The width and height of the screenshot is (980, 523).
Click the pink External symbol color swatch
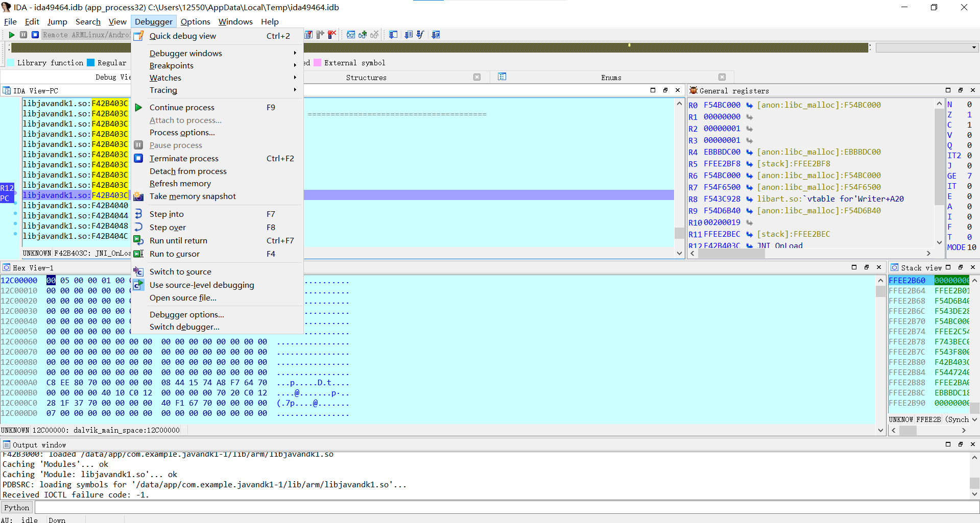(x=317, y=63)
